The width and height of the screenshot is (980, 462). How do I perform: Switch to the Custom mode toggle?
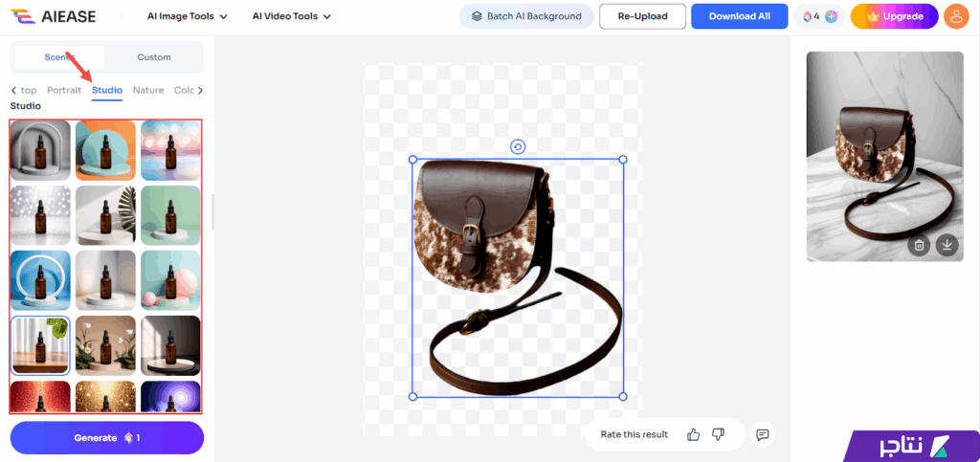pyautogui.click(x=153, y=57)
